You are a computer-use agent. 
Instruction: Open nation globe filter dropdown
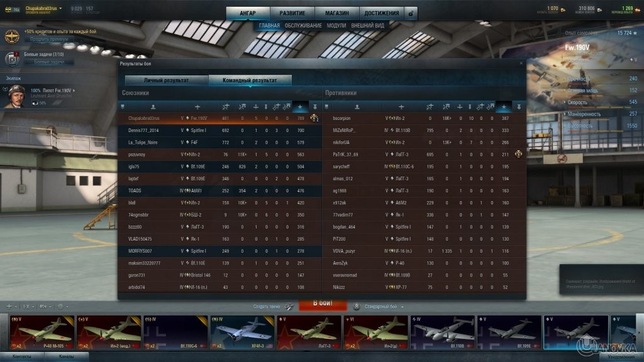[x=63, y=307]
